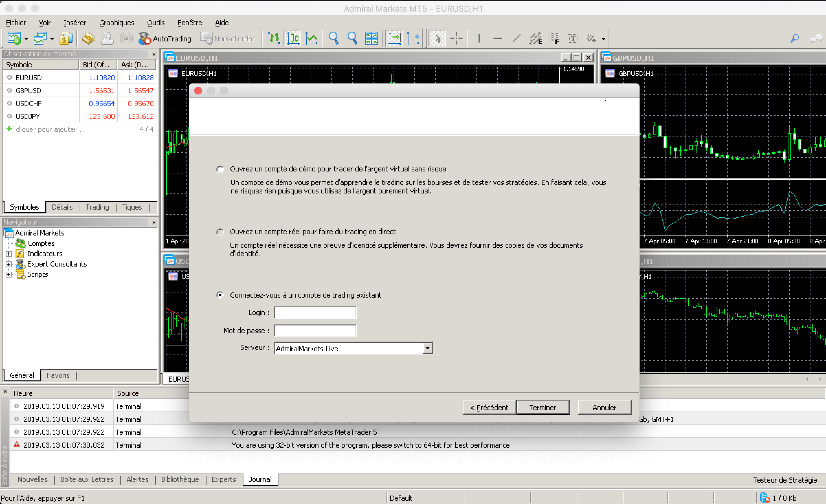Viewport: 826px width, 504px height.
Task: Open the dropdown arrow beside Profiles icon
Action: [52, 39]
